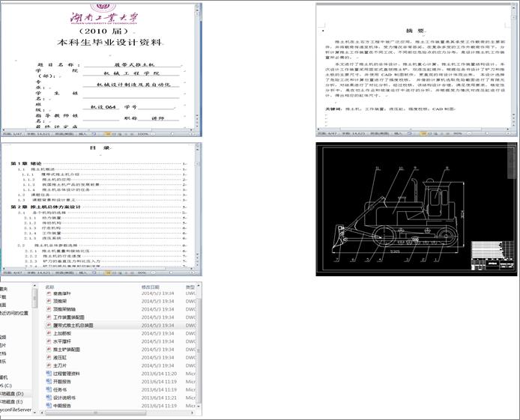Click zoom slider in 目录 window
This screenshot has width=520, height=420.
click(171, 273)
